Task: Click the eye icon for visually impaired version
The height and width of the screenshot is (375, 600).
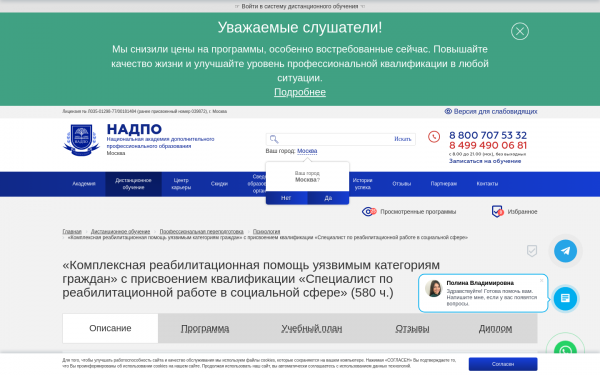Action: pos(448,111)
